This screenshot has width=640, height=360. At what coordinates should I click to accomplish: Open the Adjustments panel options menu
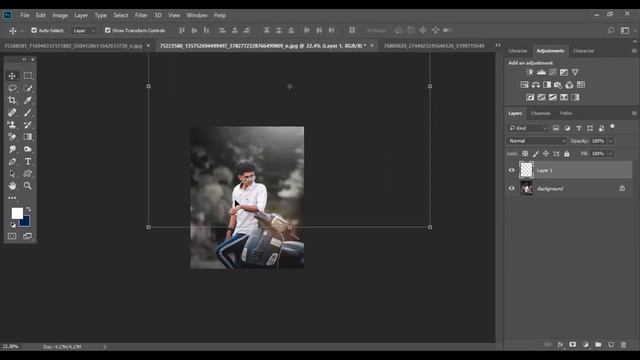point(634,51)
